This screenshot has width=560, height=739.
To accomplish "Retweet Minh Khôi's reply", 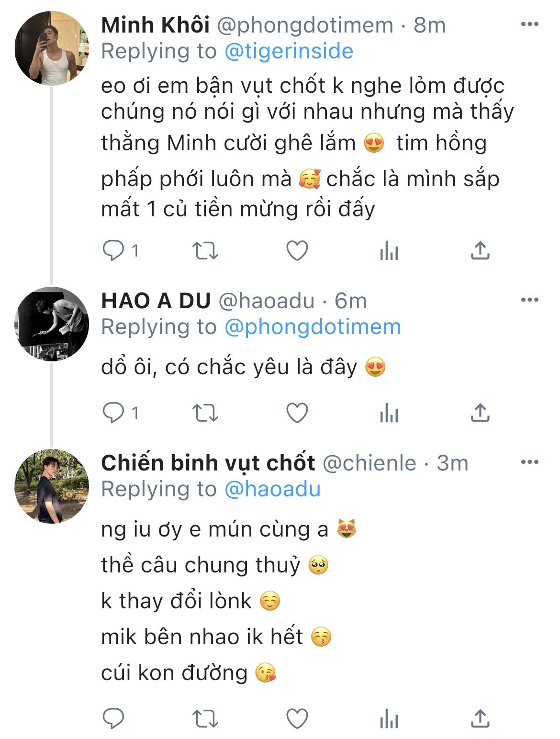I will tap(205, 250).
